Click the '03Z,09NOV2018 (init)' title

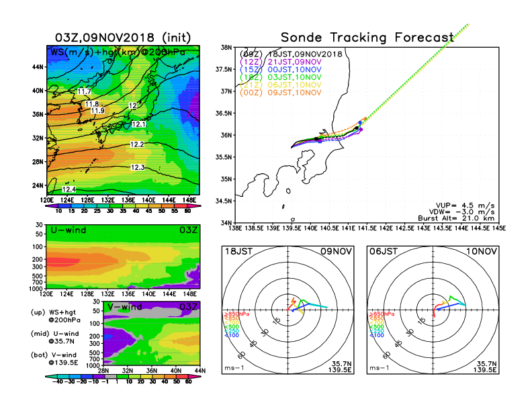click(123, 38)
